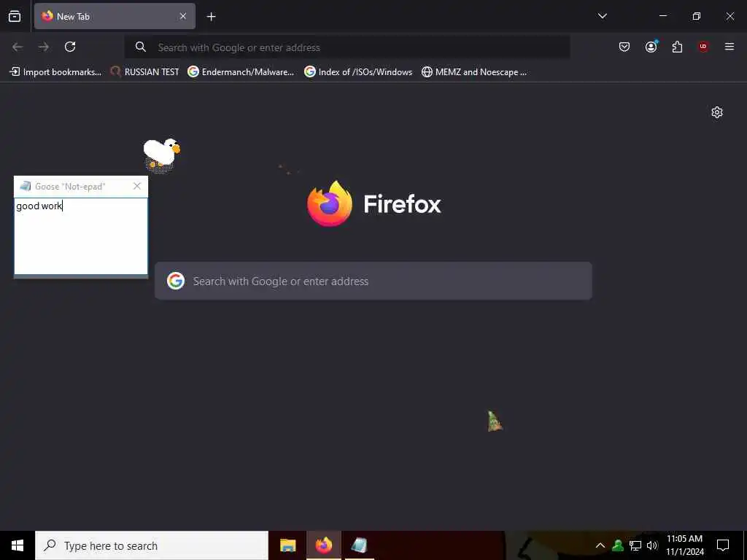This screenshot has width=747, height=560.
Task: Expand the list all tabs chevron
Action: coord(602,16)
